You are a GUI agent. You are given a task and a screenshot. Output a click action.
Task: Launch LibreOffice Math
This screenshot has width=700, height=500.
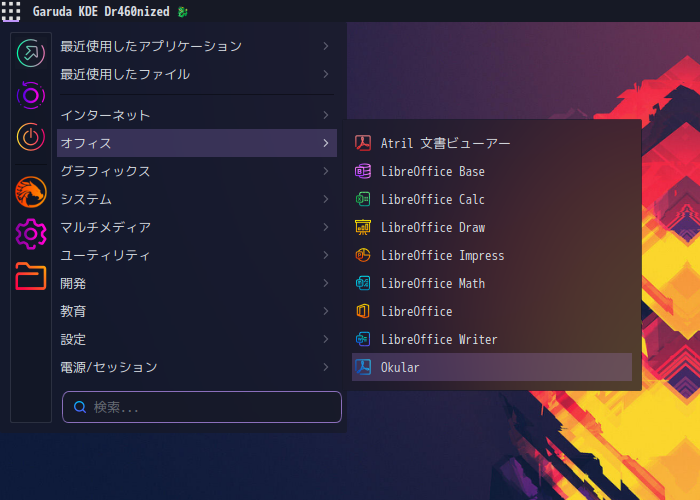tap(492, 283)
